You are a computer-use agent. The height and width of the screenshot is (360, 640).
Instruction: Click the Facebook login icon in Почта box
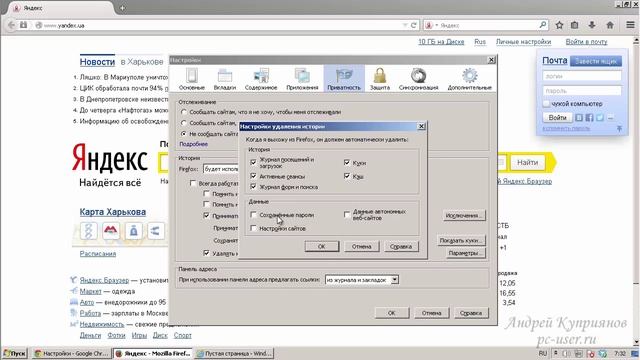pyautogui.click(x=589, y=118)
